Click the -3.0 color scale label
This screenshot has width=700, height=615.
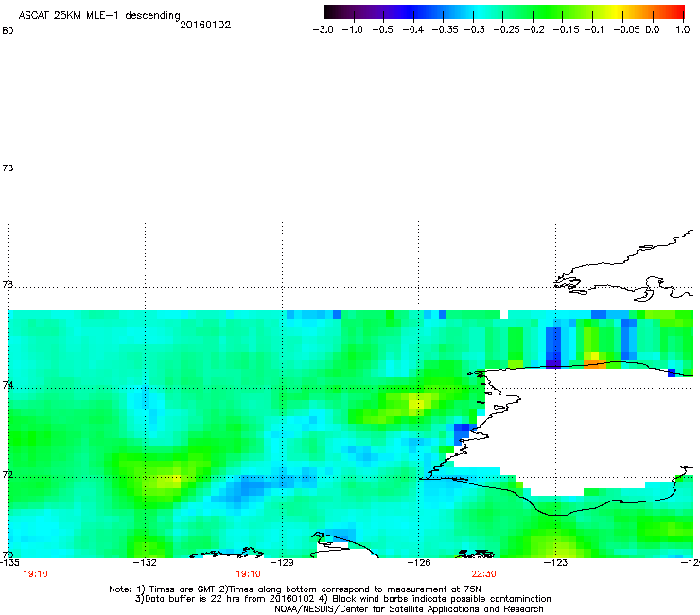point(323,30)
